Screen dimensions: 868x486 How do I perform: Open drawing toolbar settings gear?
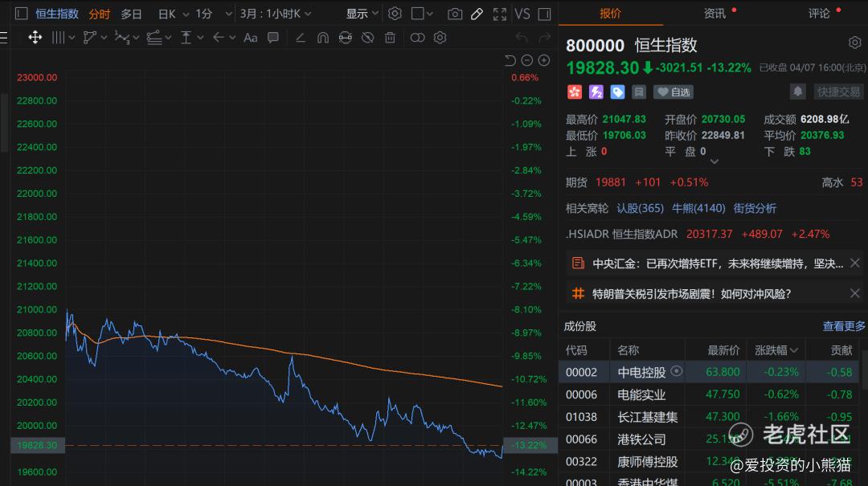(x=440, y=38)
